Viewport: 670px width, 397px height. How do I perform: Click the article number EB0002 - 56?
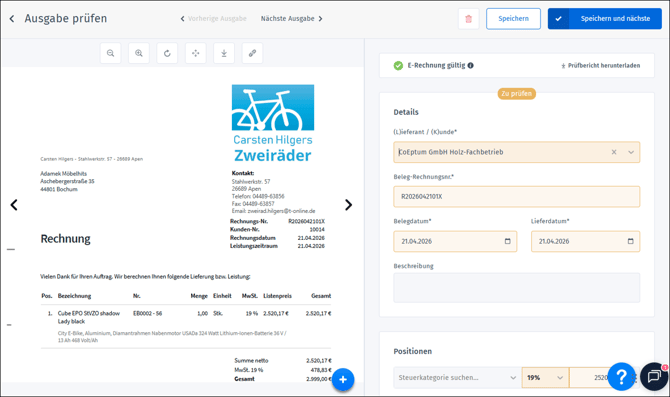[x=147, y=313]
